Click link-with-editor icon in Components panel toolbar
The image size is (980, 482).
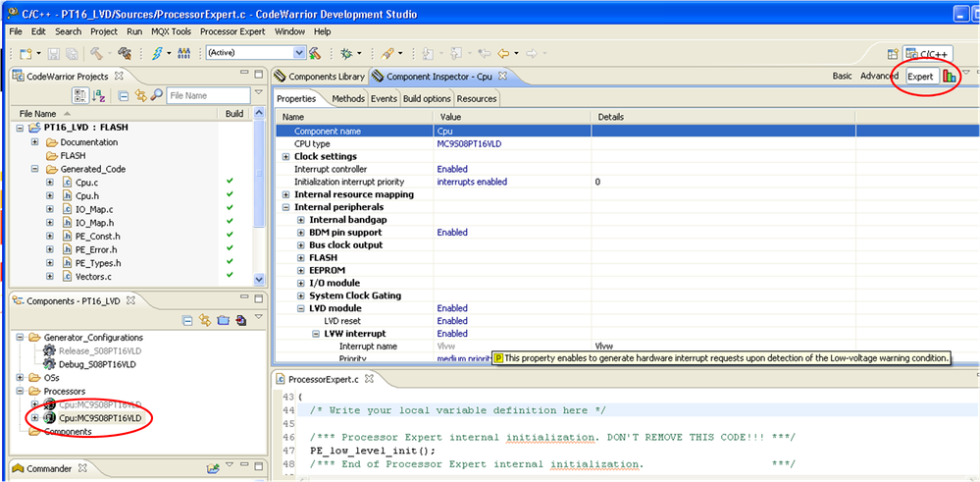tap(205, 319)
